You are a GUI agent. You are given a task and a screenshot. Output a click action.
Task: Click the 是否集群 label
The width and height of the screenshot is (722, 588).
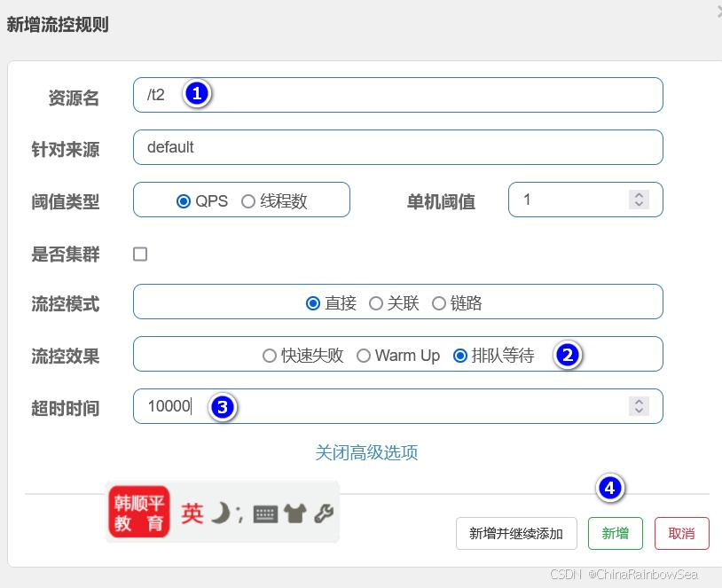click(x=66, y=255)
